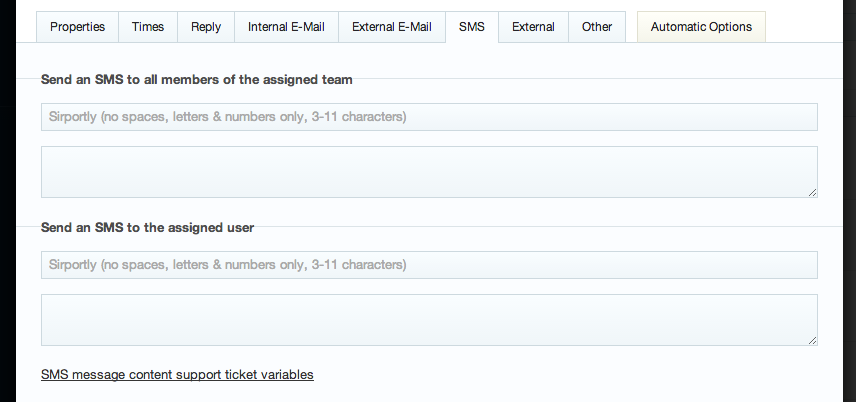Viewport: 856px width, 402px height.
Task: Click the 'Send an SMS to the assigned user' heading
Action: coord(147,227)
